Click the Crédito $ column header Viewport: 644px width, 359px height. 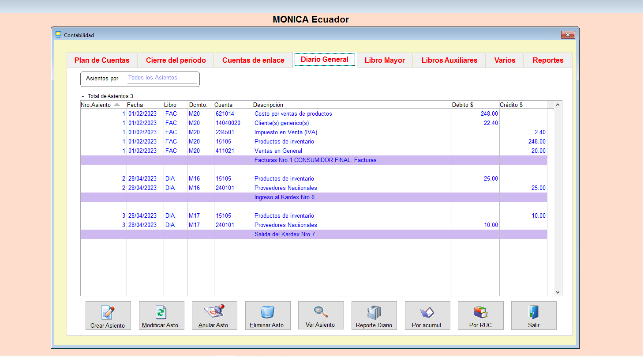(523, 105)
